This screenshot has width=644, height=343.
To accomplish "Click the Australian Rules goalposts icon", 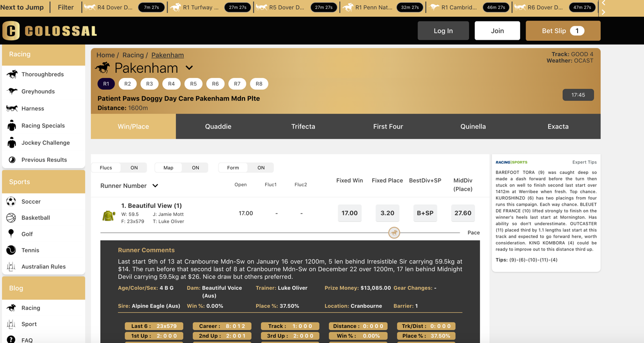I will tap(11, 266).
